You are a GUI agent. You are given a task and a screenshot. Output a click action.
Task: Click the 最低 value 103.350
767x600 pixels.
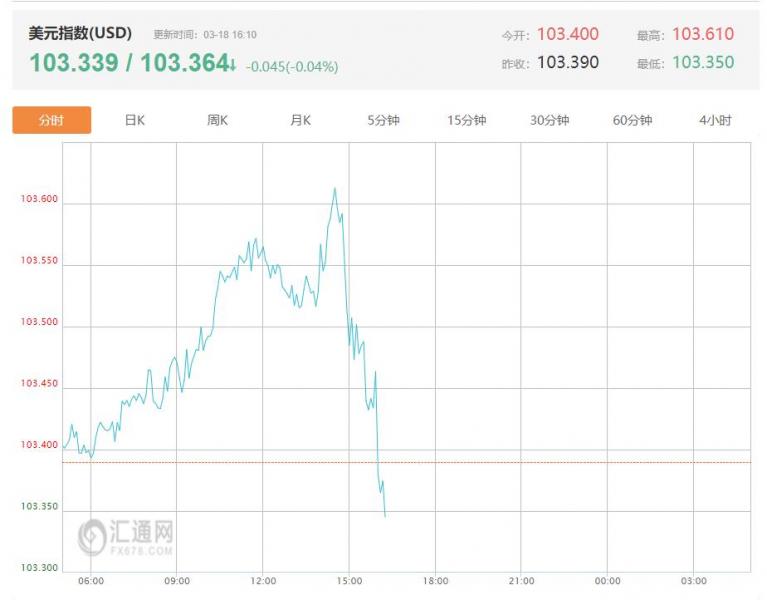702,62
